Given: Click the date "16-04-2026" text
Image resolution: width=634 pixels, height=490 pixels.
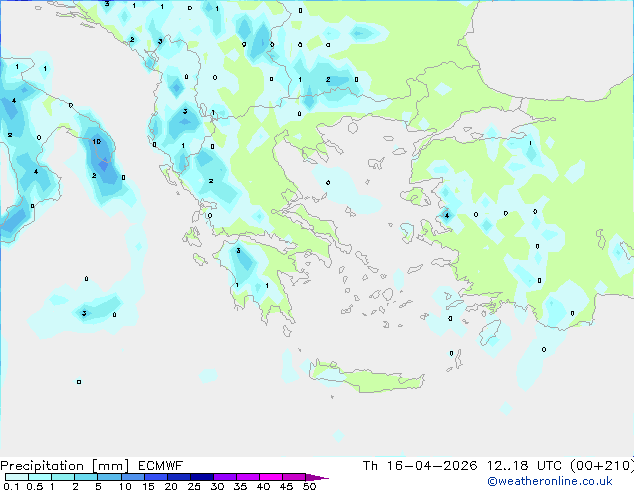Looking at the screenshot, I should pyautogui.click(x=432, y=466).
